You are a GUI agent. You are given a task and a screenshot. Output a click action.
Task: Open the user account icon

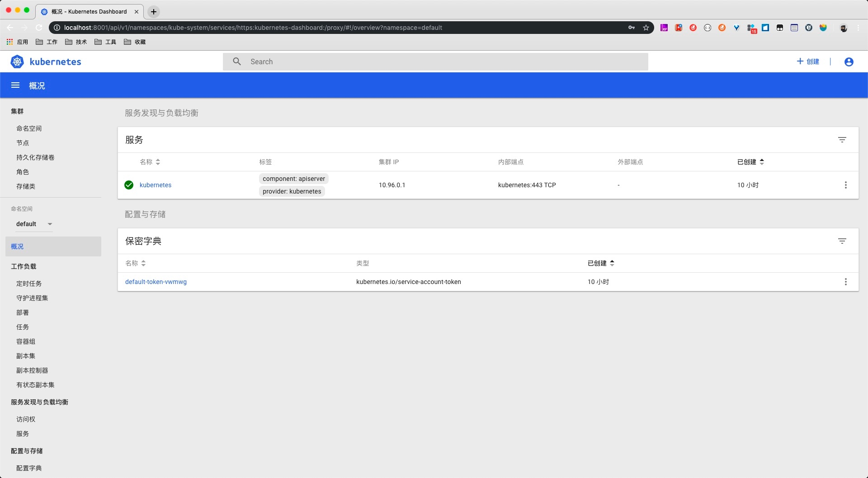849,62
